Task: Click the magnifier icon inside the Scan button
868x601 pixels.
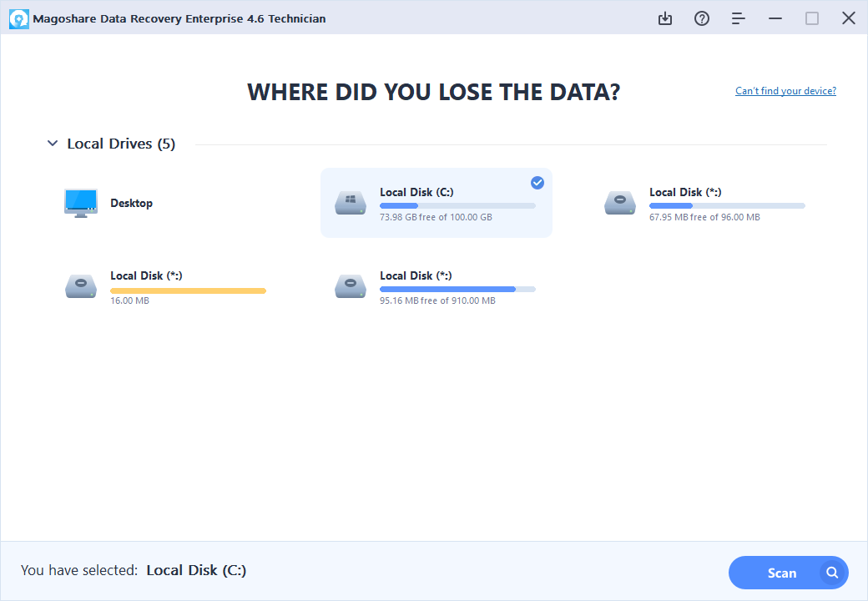Action: [831, 573]
